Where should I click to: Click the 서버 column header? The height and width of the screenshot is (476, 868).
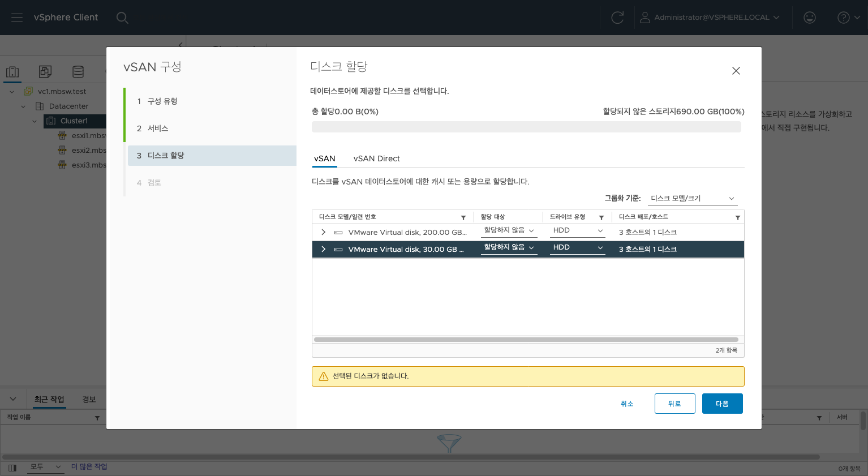843,417
